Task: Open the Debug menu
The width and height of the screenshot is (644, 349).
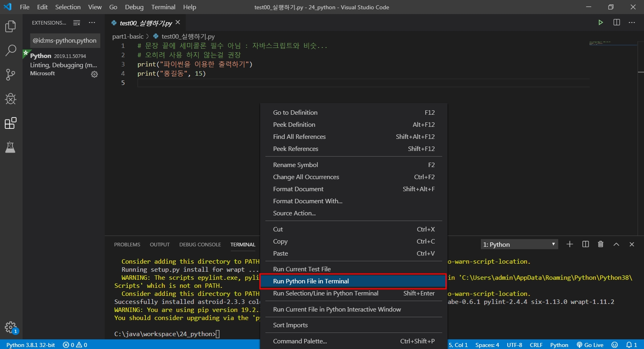Action: coord(134,7)
